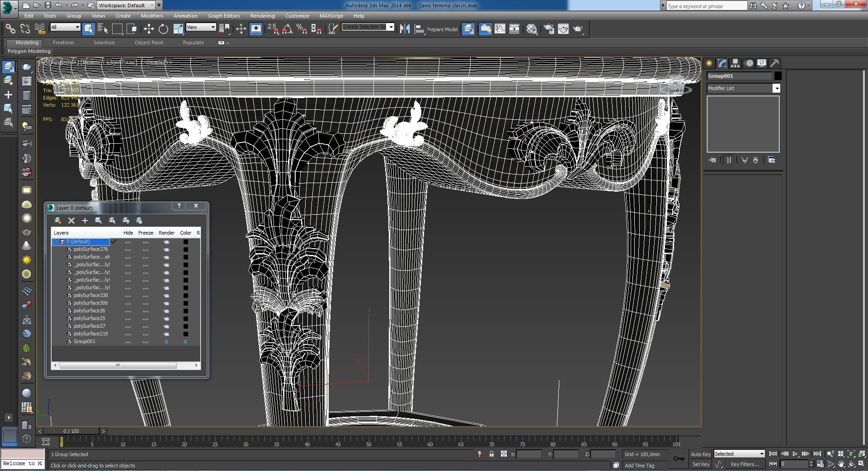Click the Mirror tool icon
This screenshot has width=868, height=471.
point(405,29)
